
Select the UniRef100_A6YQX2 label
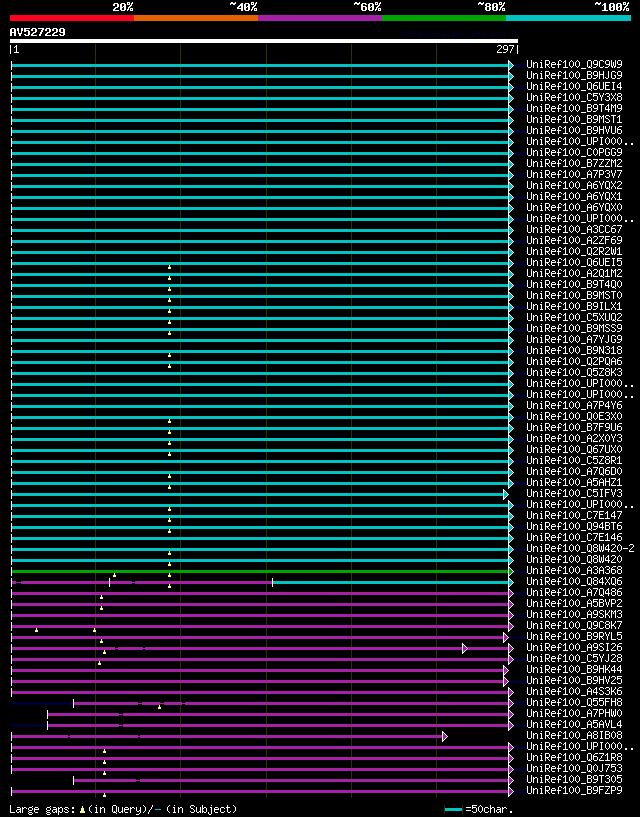[574, 185]
